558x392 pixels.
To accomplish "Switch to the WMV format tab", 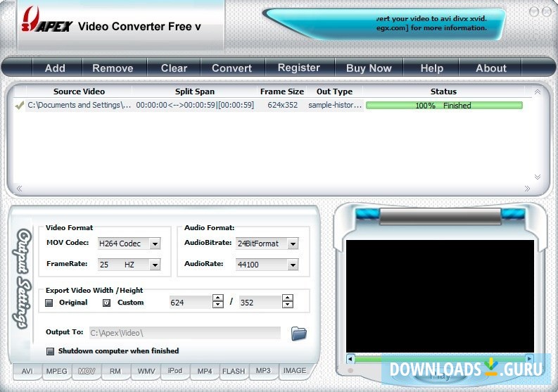I will tap(146, 371).
